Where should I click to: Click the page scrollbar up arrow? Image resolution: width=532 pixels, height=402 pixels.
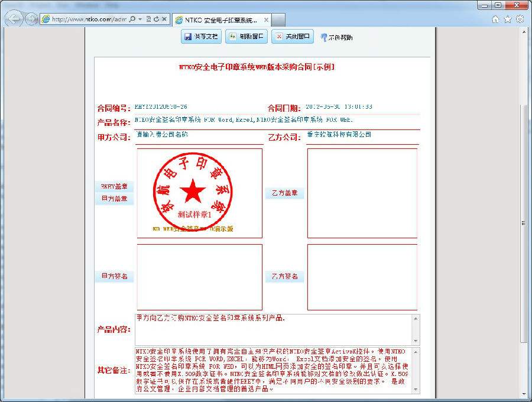tap(524, 32)
